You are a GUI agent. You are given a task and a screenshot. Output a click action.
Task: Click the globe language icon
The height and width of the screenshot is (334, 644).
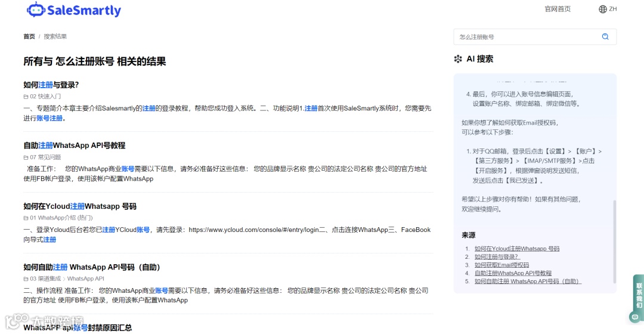(602, 9)
